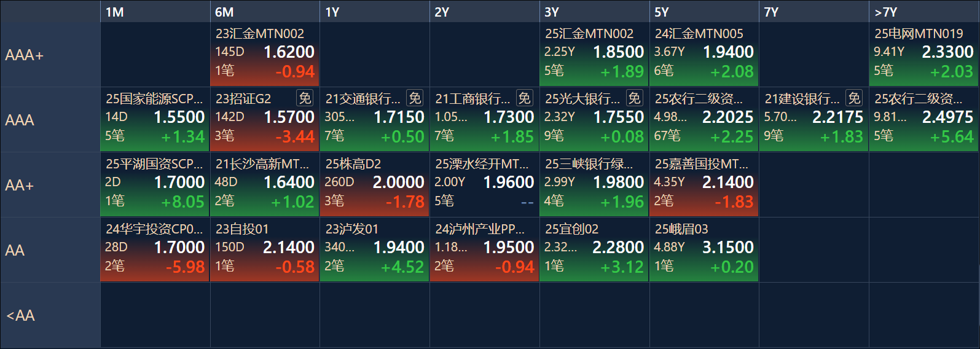The width and height of the screenshot is (980, 349).
Task: Click the 免 tag on 25光大银行
Action: pyautogui.click(x=634, y=98)
